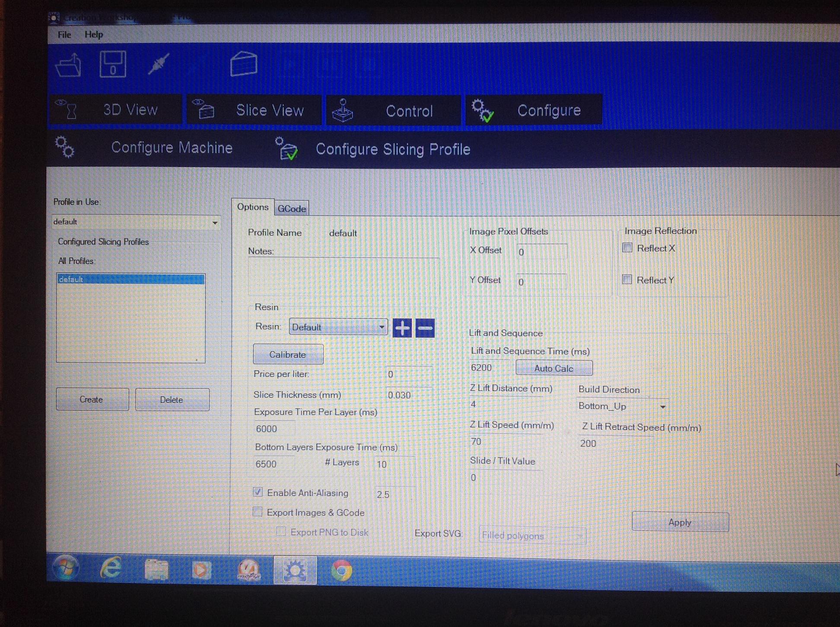
Task: Click the save disk icon
Action: 113,65
